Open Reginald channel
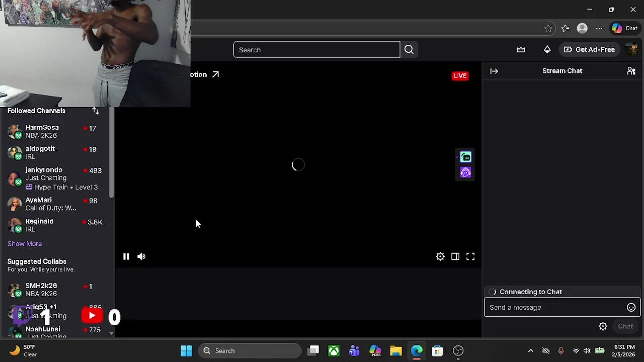Screen dimensions: 644x362 (55, 225)
